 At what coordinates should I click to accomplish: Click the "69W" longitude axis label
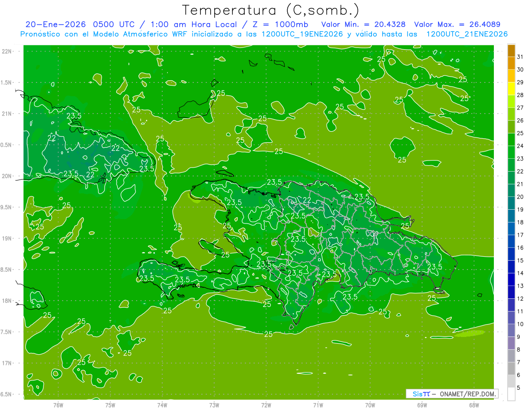coord(422,405)
